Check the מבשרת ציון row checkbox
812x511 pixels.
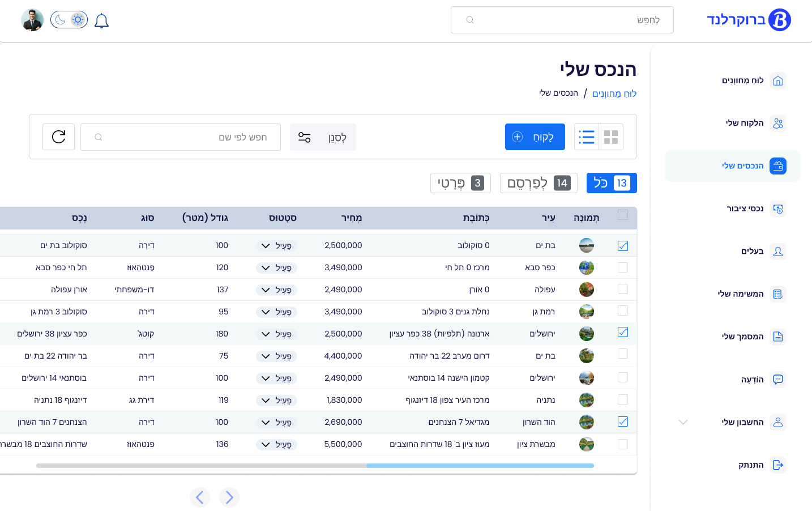(623, 444)
